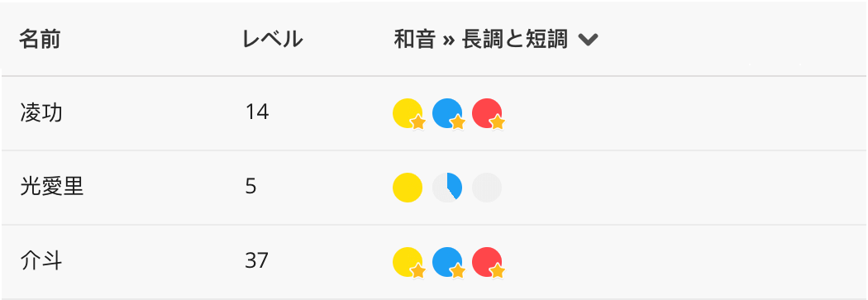This screenshot has width=868, height=300.
Task: Click 光愛里's empty gray circle
Action: point(487,188)
